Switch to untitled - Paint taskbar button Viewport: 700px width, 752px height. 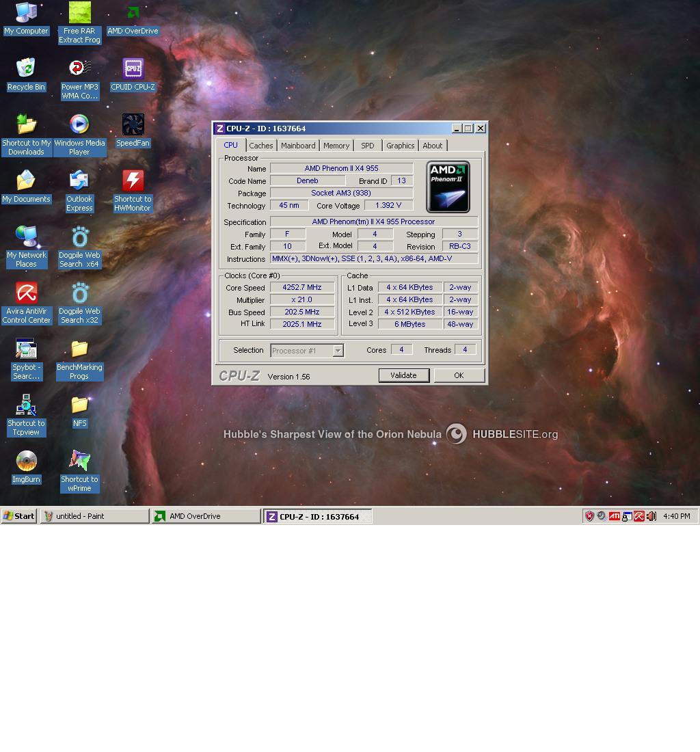tap(95, 516)
